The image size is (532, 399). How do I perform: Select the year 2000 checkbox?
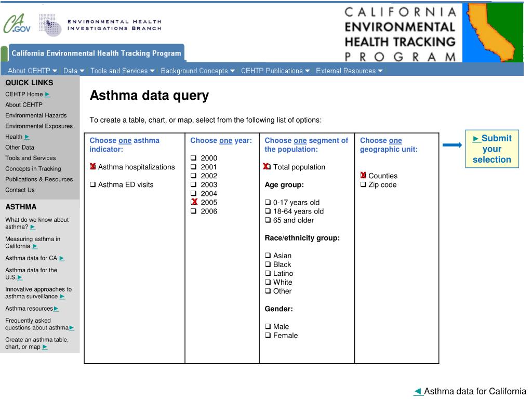tap(193, 158)
